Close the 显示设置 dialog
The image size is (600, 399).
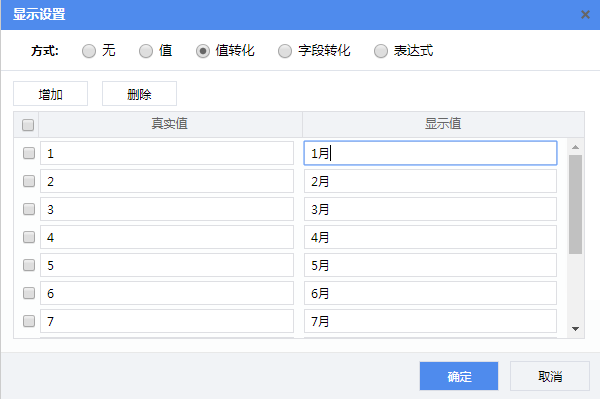tap(585, 15)
